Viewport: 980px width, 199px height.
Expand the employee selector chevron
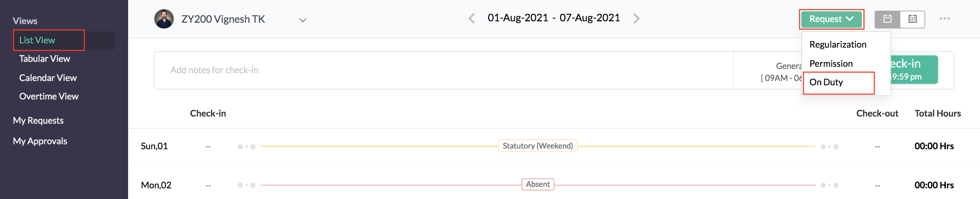[302, 20]
